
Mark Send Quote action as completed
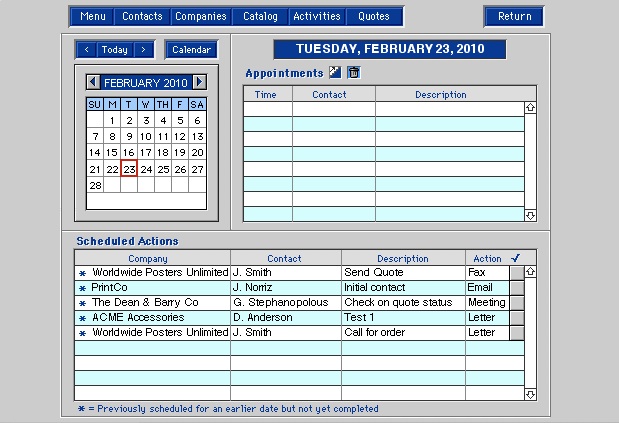pyautogui.click(x=517, y=273)
